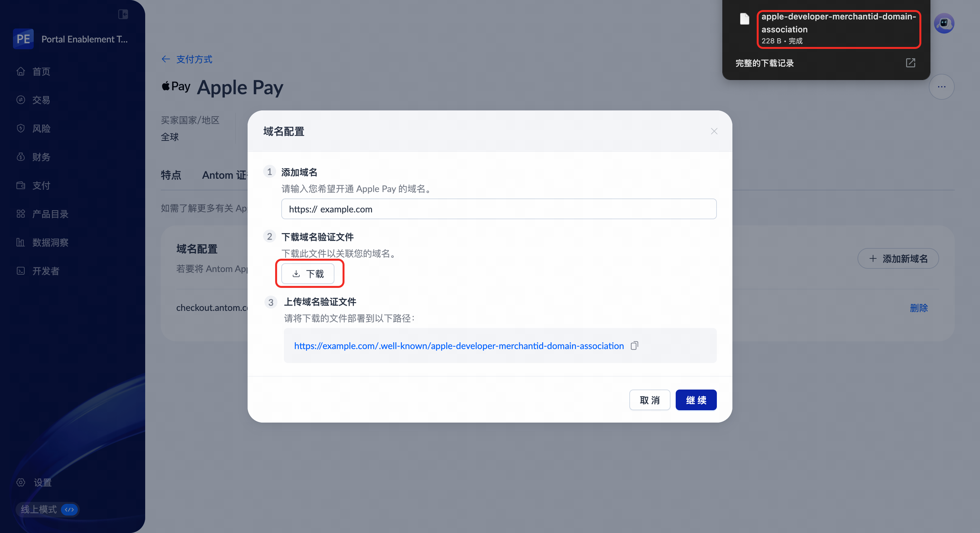The width and height of the screenshot is (980, 533).
Task: Open 财务 in the sidebar
Action: [41, 157]
